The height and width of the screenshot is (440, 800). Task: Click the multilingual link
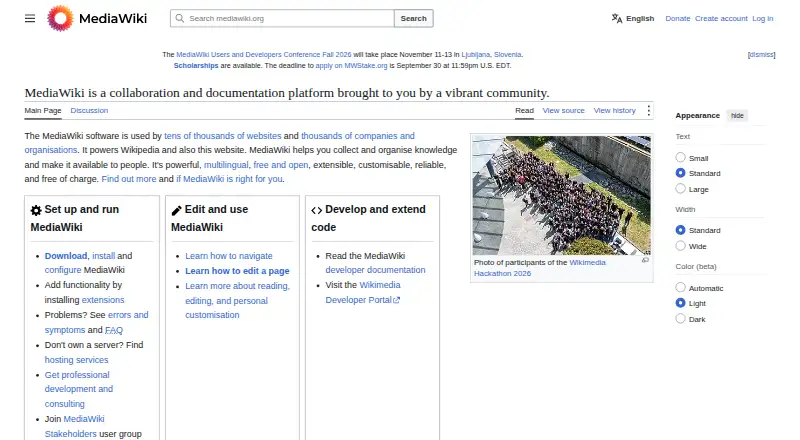coord(226,165)
